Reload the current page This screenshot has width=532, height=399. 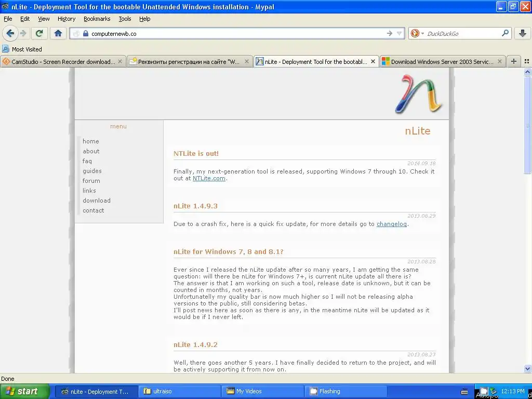point(39,33)
